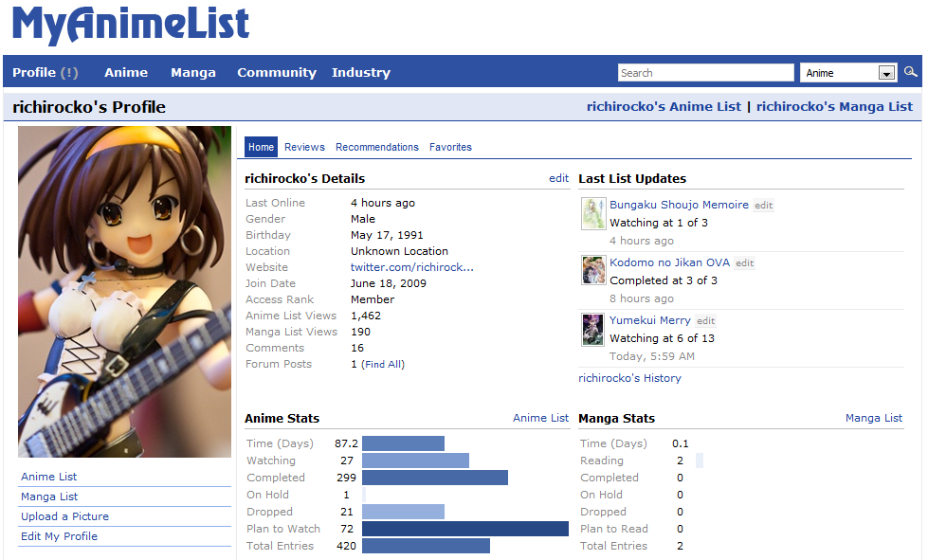This screenshot has width=928, height=560.
Task: Click into the Search input field
Action: tap(705, 73)
